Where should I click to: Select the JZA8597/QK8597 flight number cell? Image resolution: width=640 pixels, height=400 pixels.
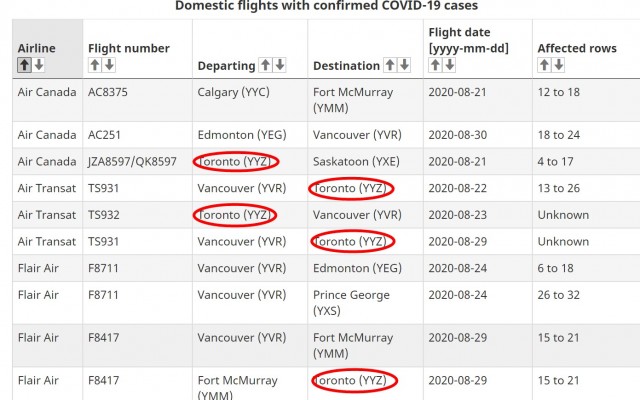tap(132, 161)
